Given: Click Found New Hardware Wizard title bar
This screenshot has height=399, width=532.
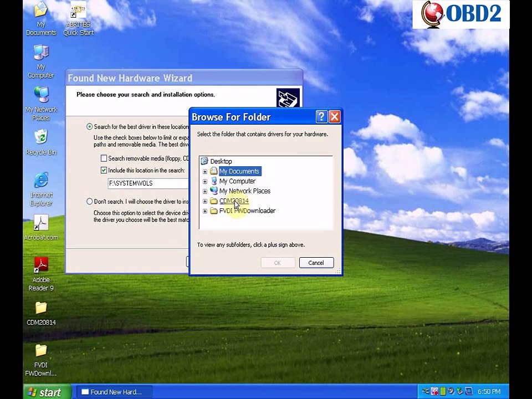Looking at the screenshot, I should [183, 78].
